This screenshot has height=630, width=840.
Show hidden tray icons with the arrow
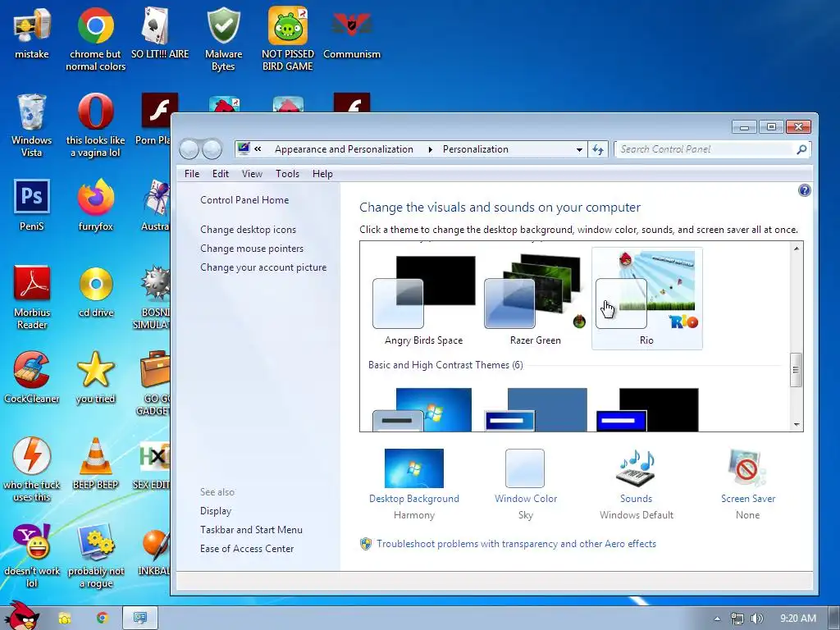pyautogui.click(x=717, y=619)
